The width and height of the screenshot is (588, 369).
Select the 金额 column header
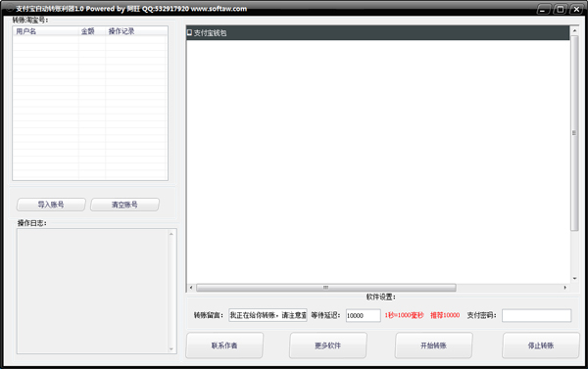click(92, 31)
